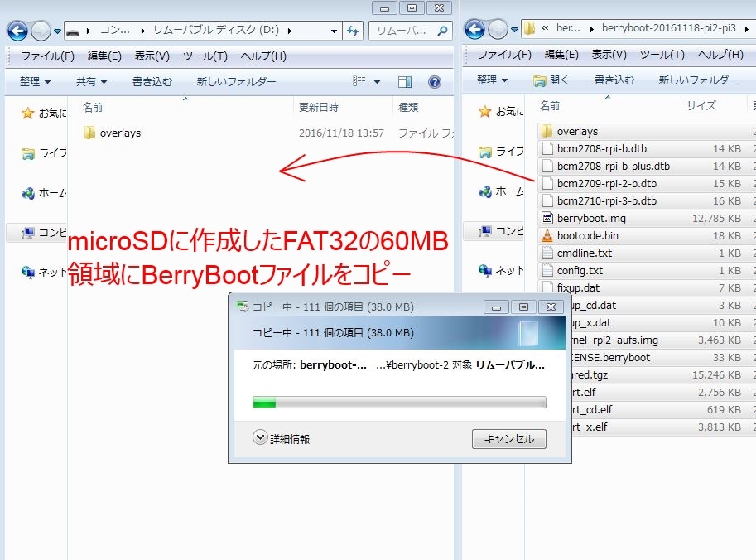Click the forward arrow in left Explorer window

coord(41,31)
